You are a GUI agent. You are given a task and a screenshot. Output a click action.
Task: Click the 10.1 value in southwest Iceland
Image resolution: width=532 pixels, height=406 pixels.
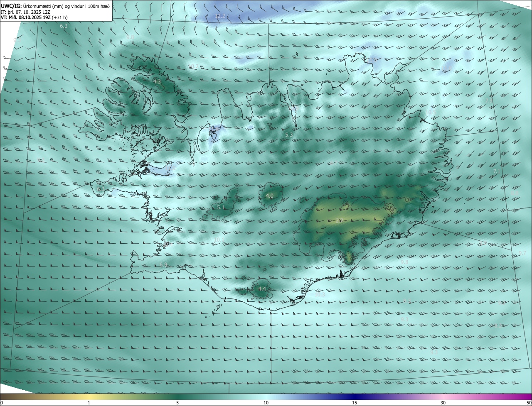[219, 240]
